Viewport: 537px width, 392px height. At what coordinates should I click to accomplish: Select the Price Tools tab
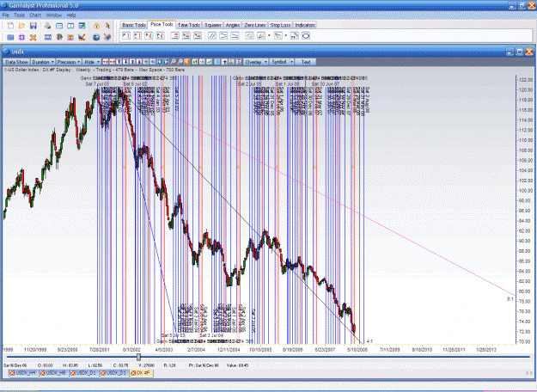click(x=162, y=25)
